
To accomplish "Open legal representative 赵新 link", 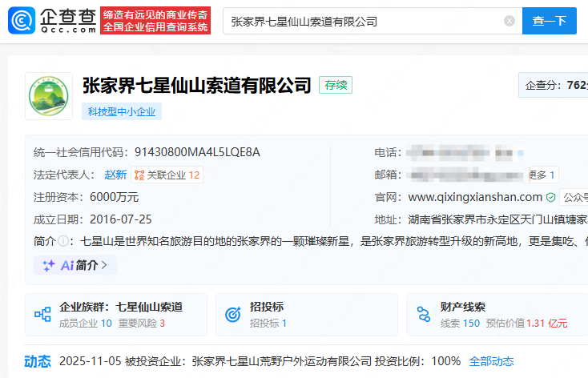I will [115, 175].
